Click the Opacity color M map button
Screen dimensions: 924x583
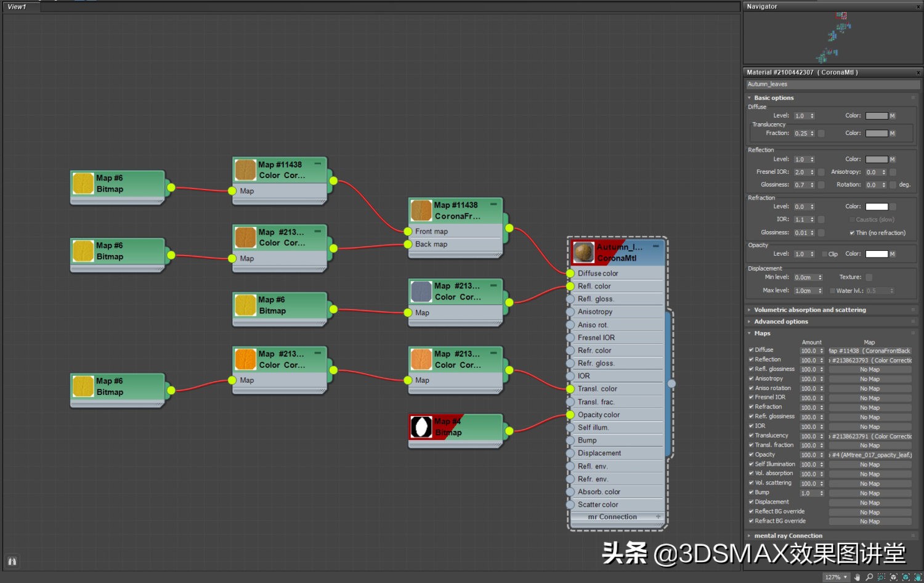pos(892,254)
